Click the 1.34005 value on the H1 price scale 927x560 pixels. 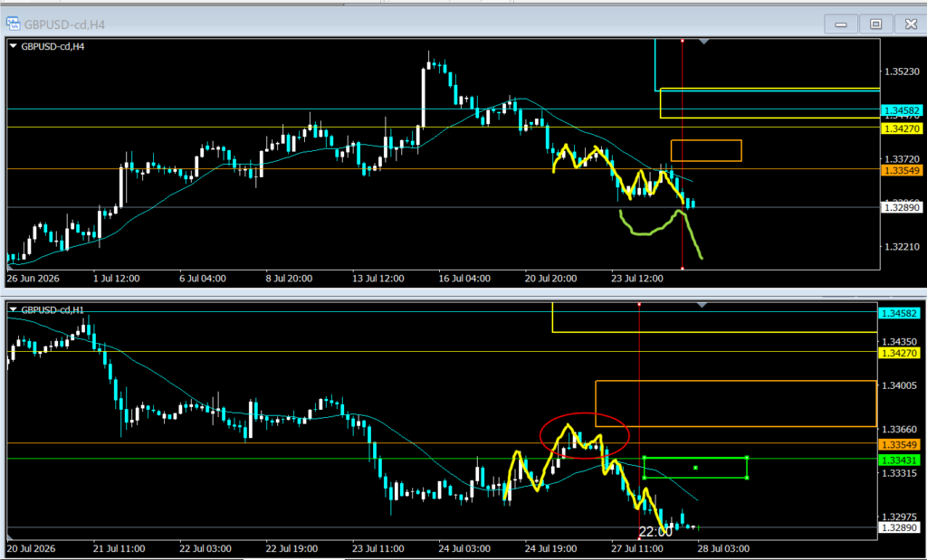pos(900,385)
